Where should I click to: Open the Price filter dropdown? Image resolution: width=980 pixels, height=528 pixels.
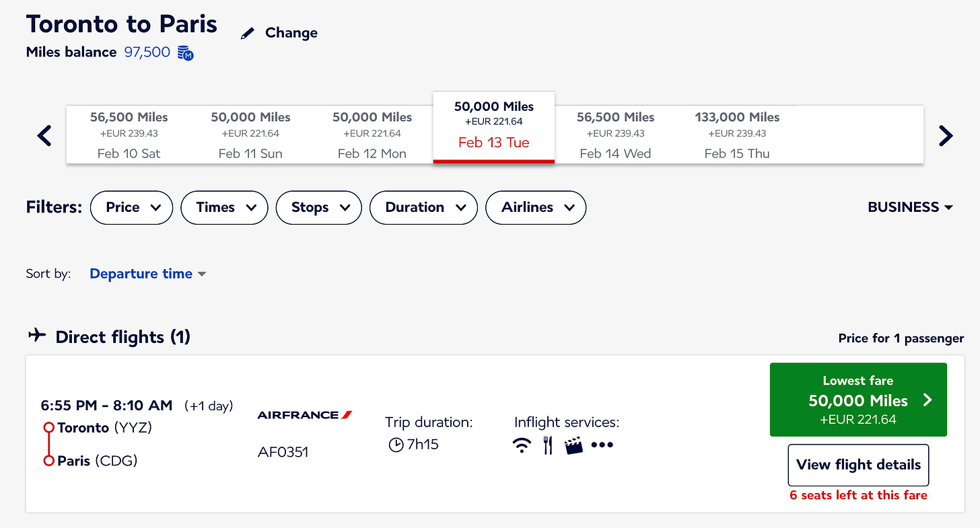click(131, 207)
